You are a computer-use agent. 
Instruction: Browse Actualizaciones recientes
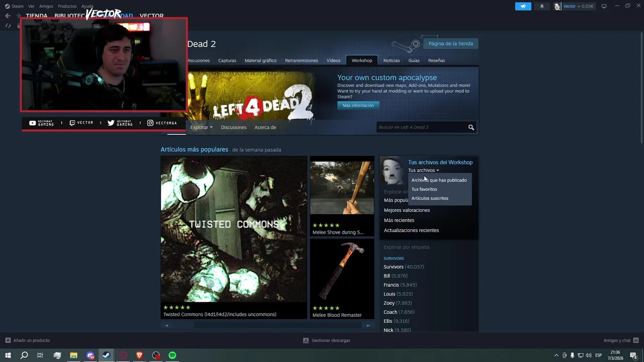click(x=412, y=230)
